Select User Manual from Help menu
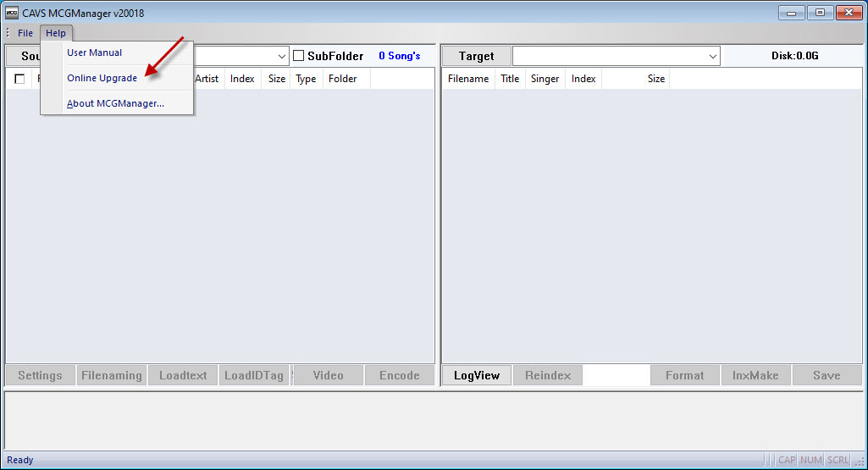This screenshot has height=470, width=868. pyautogui.click(x=94, y=53)
